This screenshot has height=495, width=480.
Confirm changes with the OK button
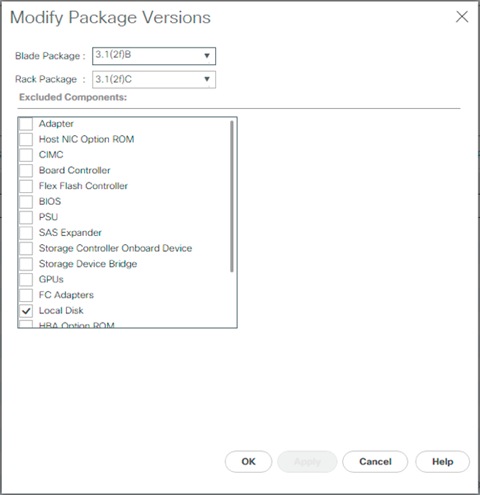coord(248,462)
